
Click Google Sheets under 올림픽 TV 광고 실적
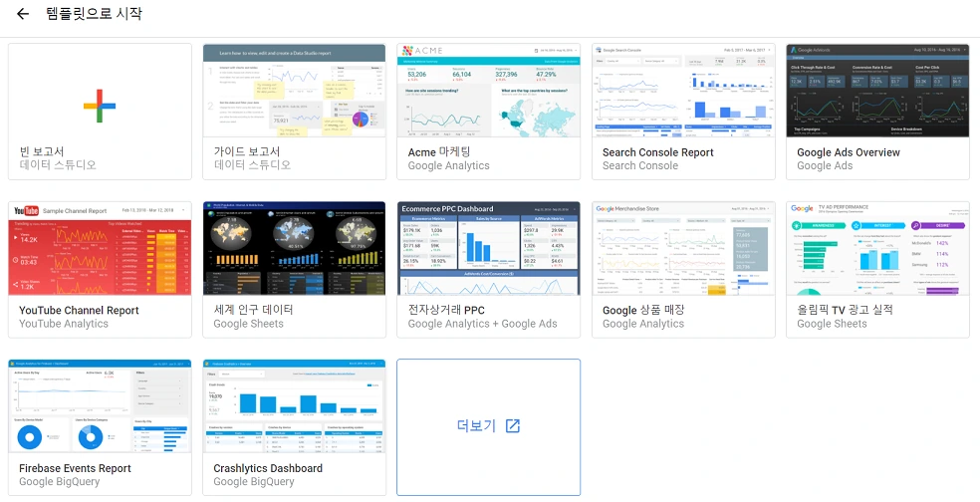(832, 324)
